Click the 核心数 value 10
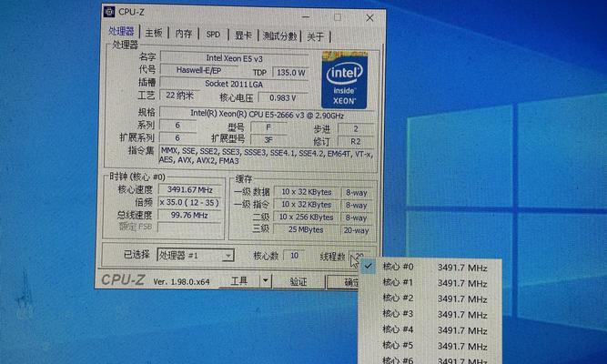The height and width of the screenshot is (364, 607). click(294, 256)
